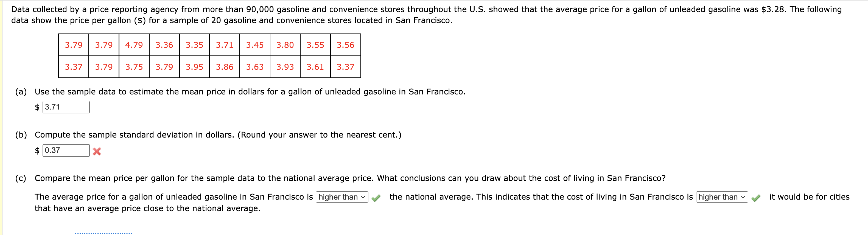Click the table cell showing 3.37

(74, 67)
